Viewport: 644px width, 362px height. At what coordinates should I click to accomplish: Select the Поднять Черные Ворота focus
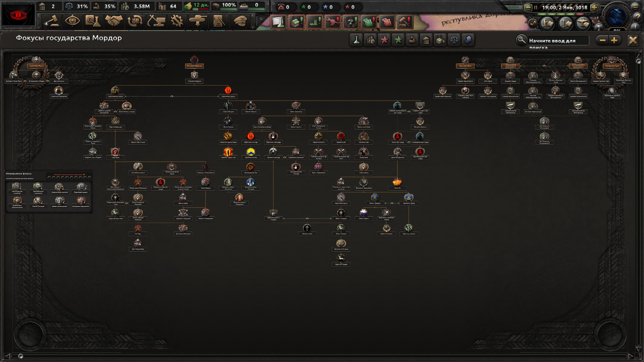click(x=465, y=77)
